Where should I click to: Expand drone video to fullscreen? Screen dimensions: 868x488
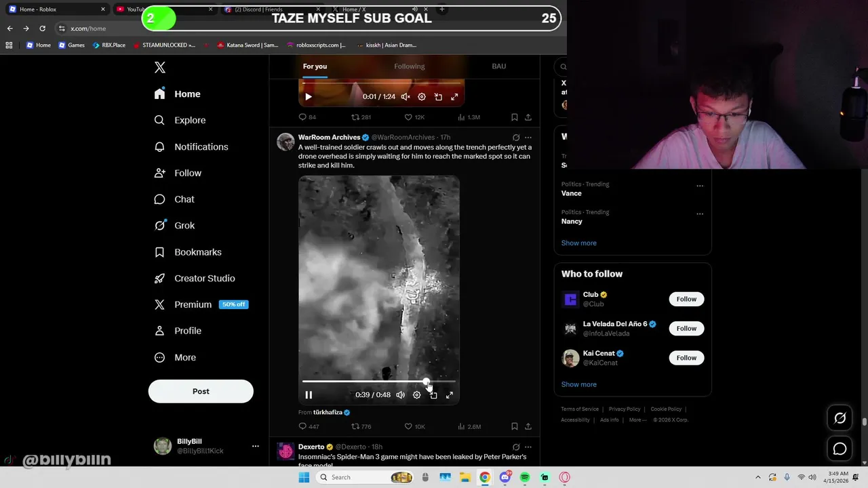[450, 395]
